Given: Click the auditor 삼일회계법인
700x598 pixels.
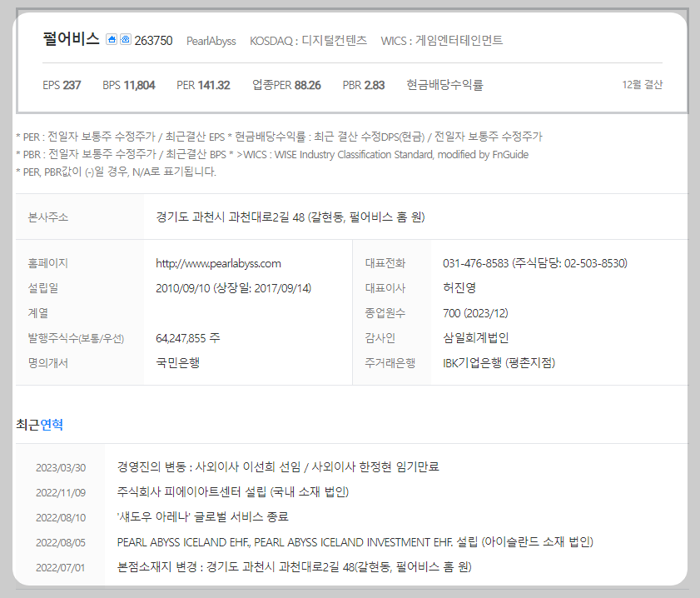Looking at the screenshot, I should click(x=476, y=337).
